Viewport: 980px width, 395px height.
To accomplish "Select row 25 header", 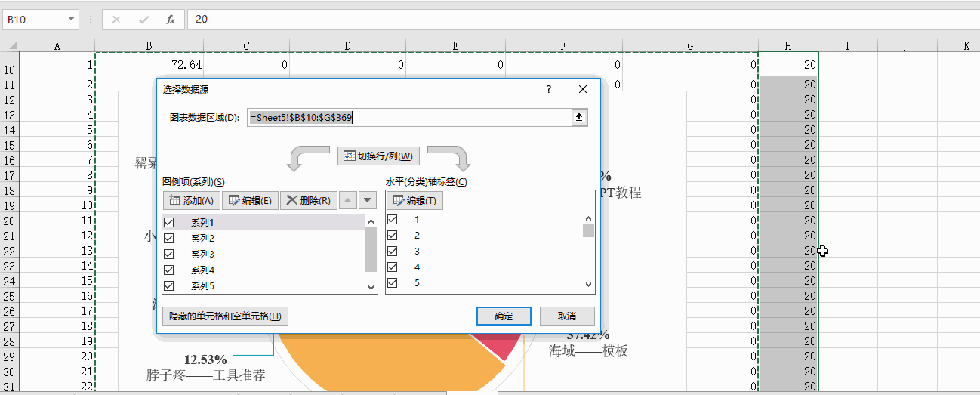I will click(x=10, y=296).
